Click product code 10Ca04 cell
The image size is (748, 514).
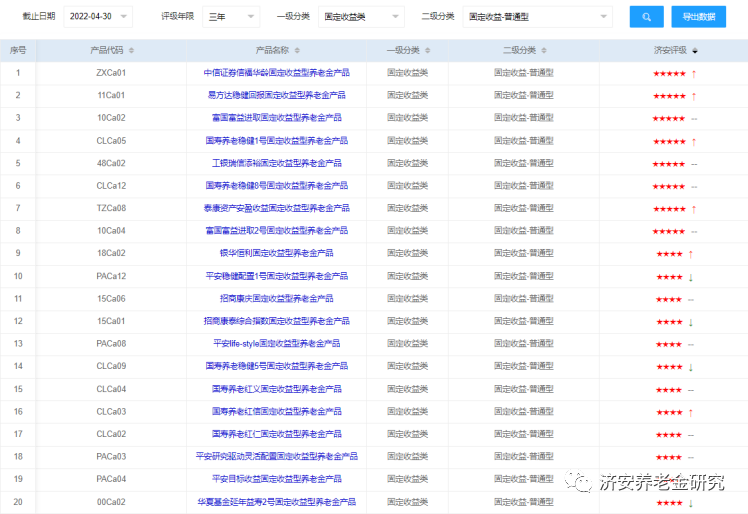point(111,231)
